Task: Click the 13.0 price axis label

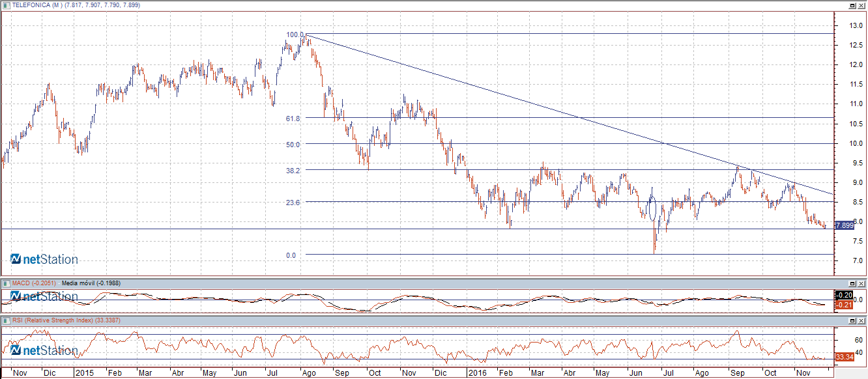Action: coord(856,25)
